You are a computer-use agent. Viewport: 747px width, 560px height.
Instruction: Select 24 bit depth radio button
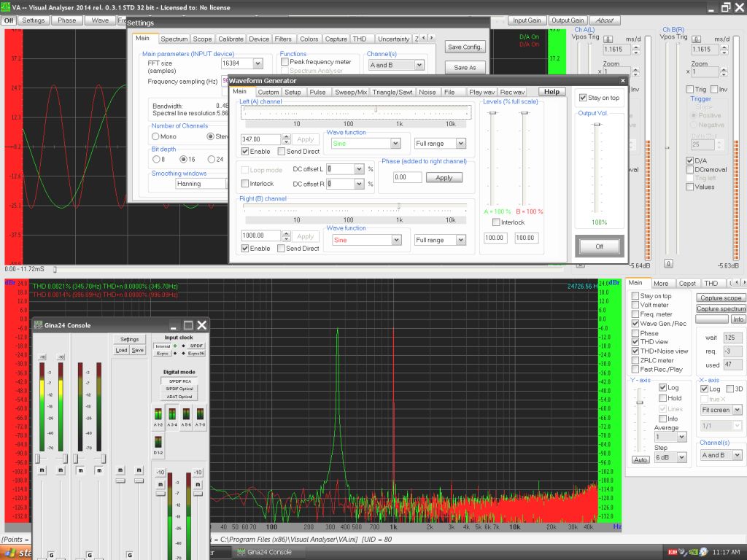click(x=212, y=159)
